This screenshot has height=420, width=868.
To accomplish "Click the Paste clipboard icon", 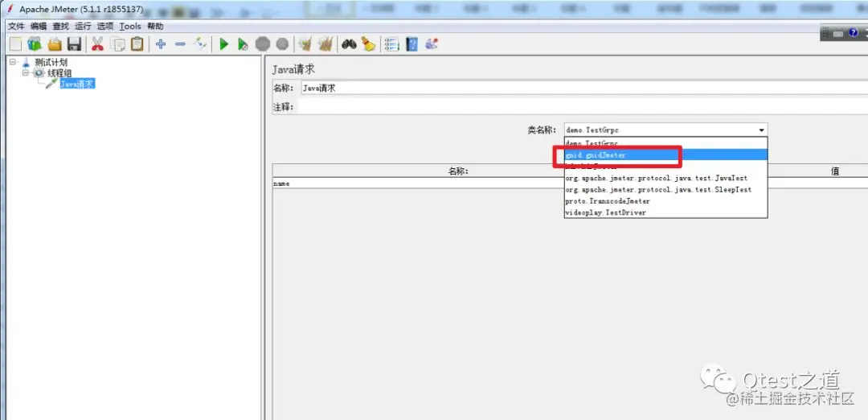I will [x=137, y=43].
